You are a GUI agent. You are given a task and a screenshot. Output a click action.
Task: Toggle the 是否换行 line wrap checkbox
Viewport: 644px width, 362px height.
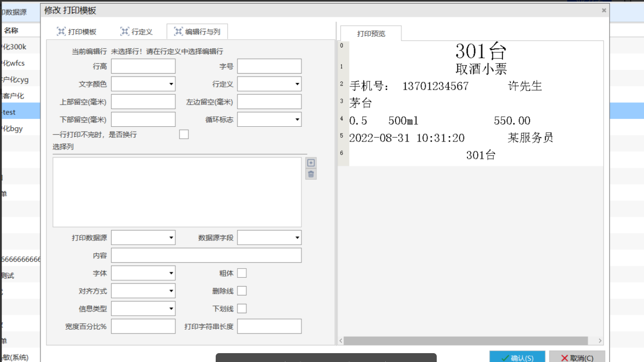click(x=184, y=134)
